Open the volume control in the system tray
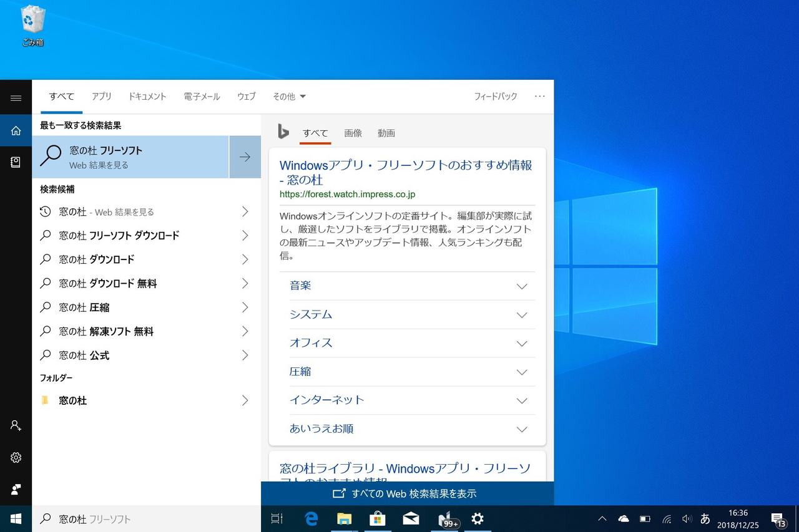 coord(687,518)
